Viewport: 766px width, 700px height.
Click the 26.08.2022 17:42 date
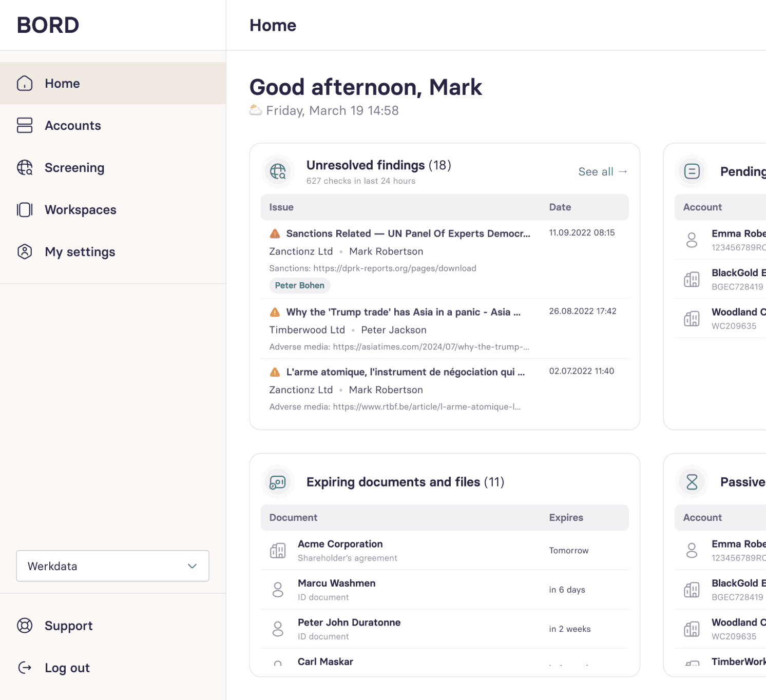583,311
